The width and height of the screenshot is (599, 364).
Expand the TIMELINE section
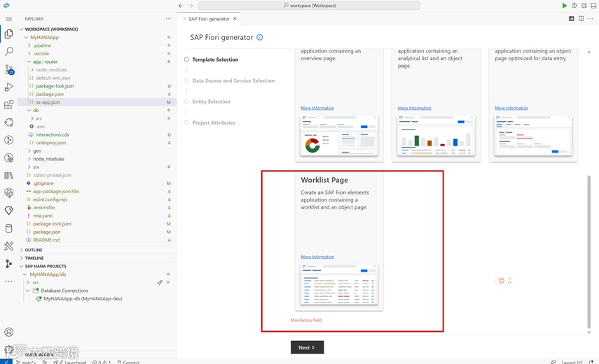coord(34,258)
